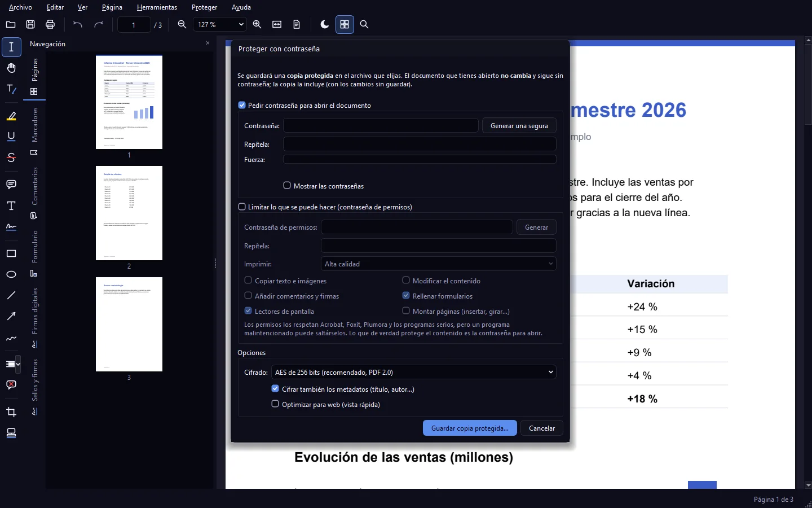The height and width of the screenshot is (508, 812).
Task: Print the document via printer icon
Action: (x=50, y=24)
